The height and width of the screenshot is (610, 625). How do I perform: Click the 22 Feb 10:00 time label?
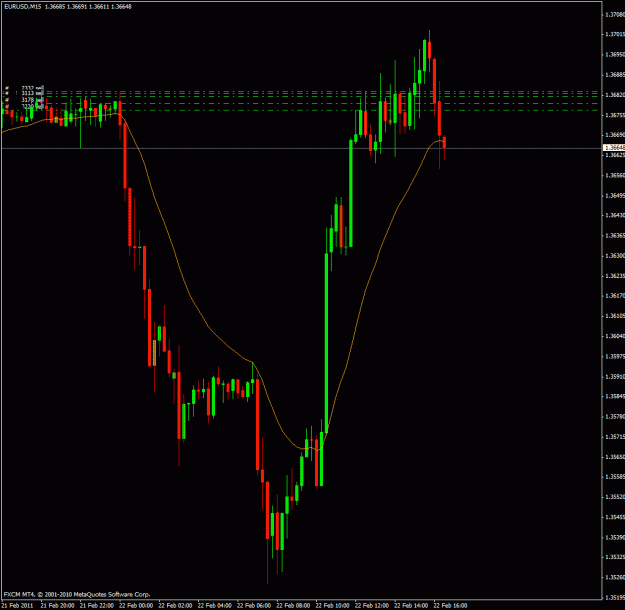[x=333, y=606]
